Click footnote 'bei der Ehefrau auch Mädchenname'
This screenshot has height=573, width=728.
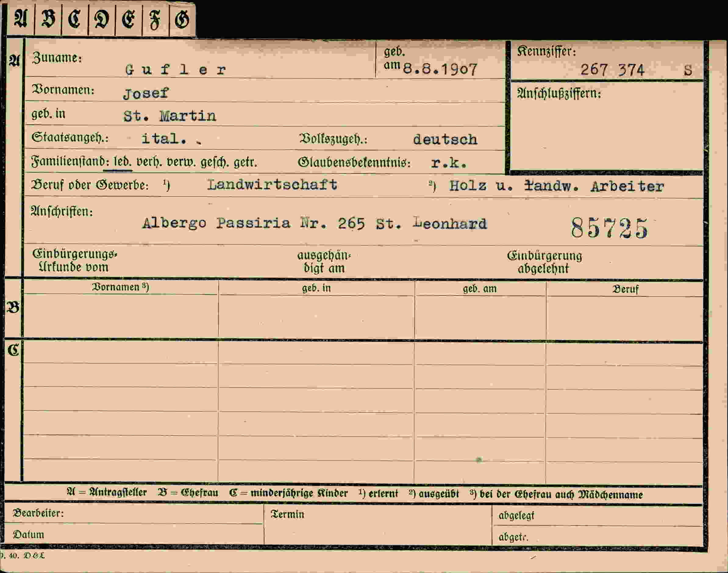[561, 495]
